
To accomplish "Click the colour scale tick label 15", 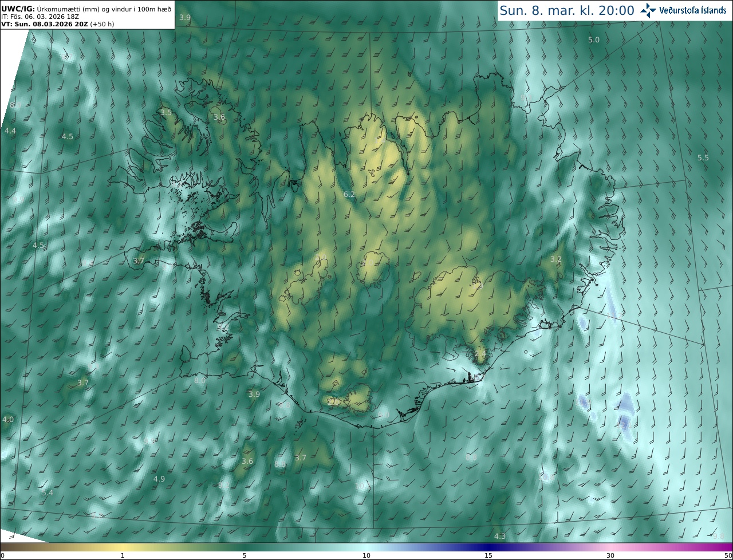I will pyautogui.click(x=488, y=555).
